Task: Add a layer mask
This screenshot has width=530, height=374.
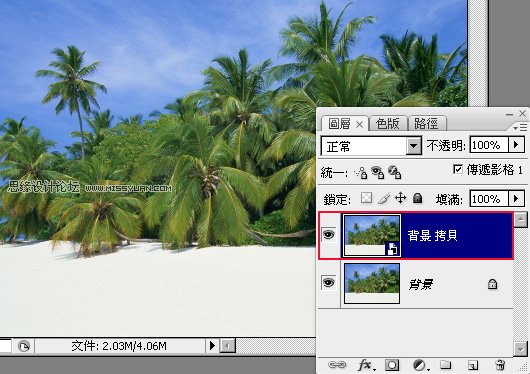Action: tap(392, 365)
